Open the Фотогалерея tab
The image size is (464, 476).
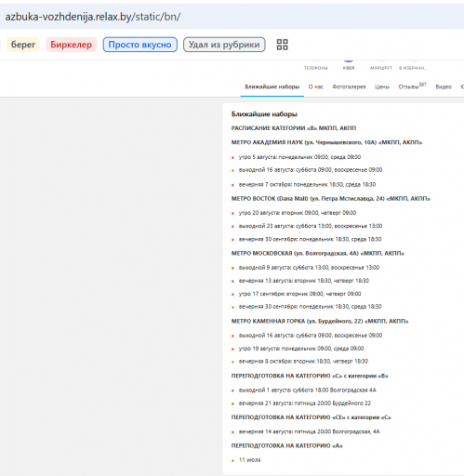coord(349,86)
